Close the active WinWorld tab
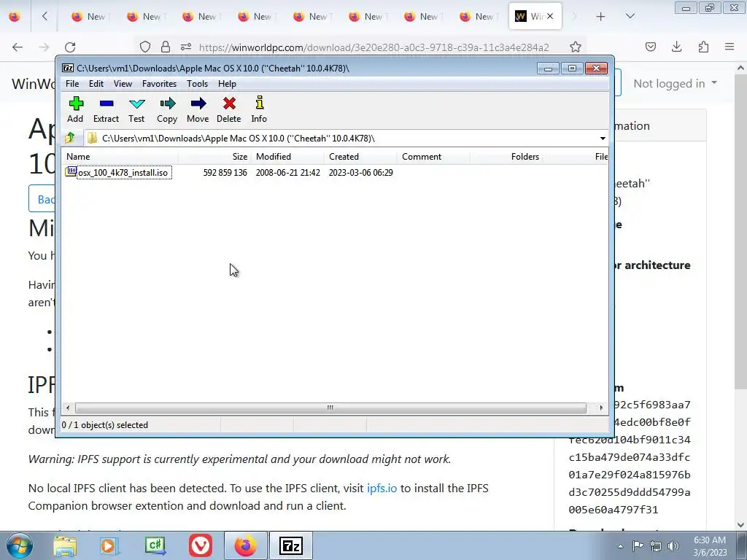 (550, 17)
